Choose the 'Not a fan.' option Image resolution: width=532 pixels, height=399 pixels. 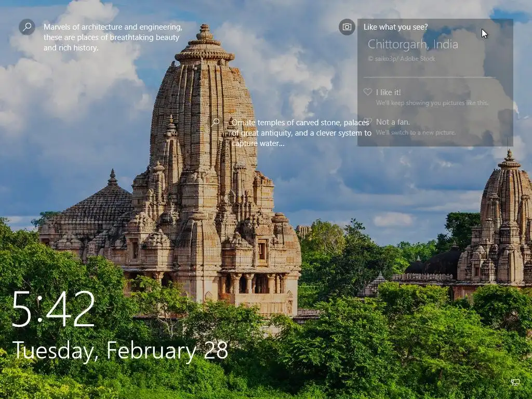coord(393,122)
